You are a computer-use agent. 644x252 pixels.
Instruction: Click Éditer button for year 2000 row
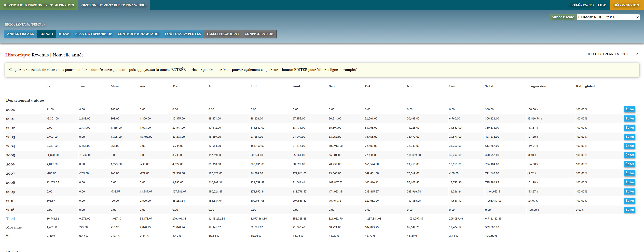[629, 110]
